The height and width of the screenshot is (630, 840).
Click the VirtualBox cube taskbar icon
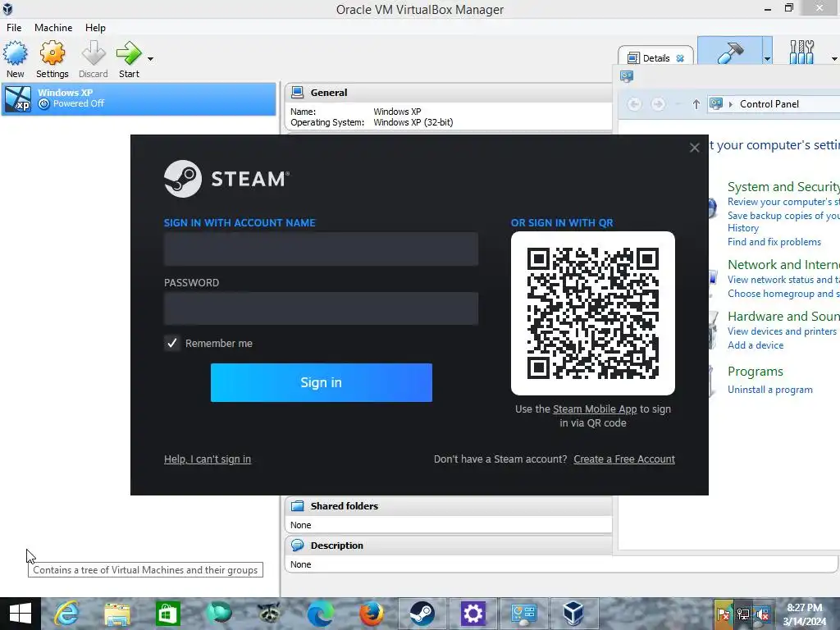coord(573,614)
